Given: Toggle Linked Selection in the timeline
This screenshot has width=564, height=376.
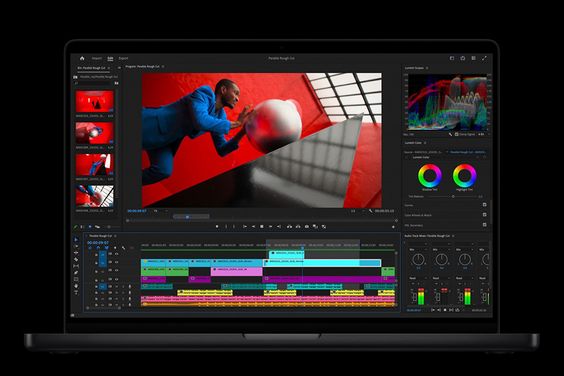Looking at the screenshot, I should [106, 248].
